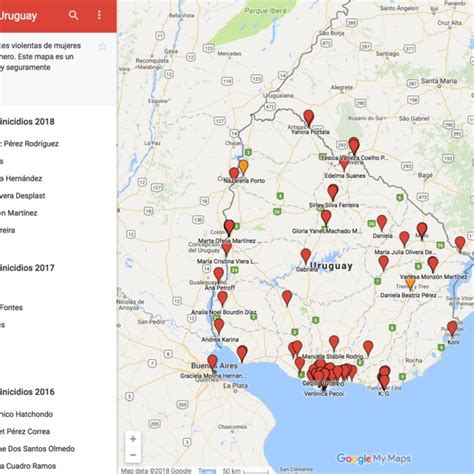Select the María Cristina Viera marker
Image resolution: width=474 pixels, height=474 pixels.
227,249
